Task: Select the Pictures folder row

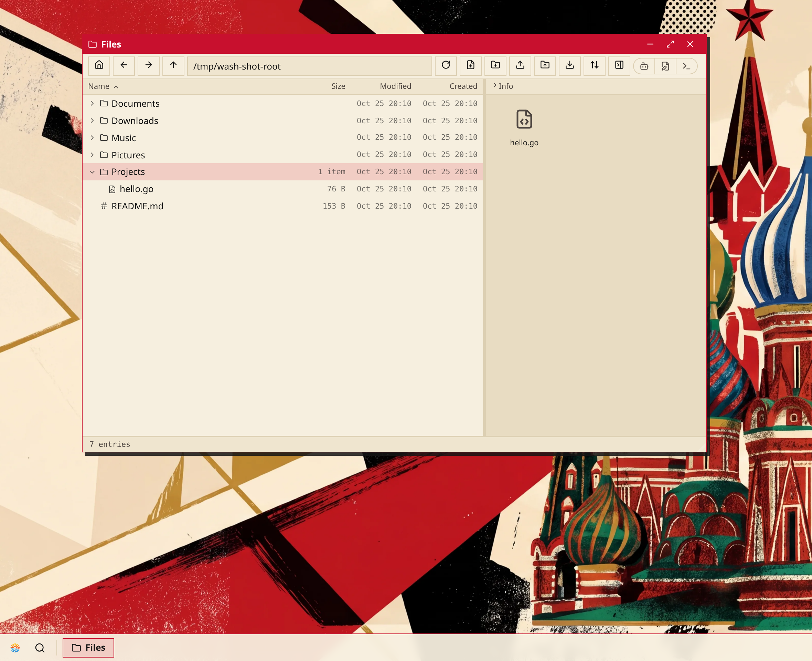Action: [283, 155]
